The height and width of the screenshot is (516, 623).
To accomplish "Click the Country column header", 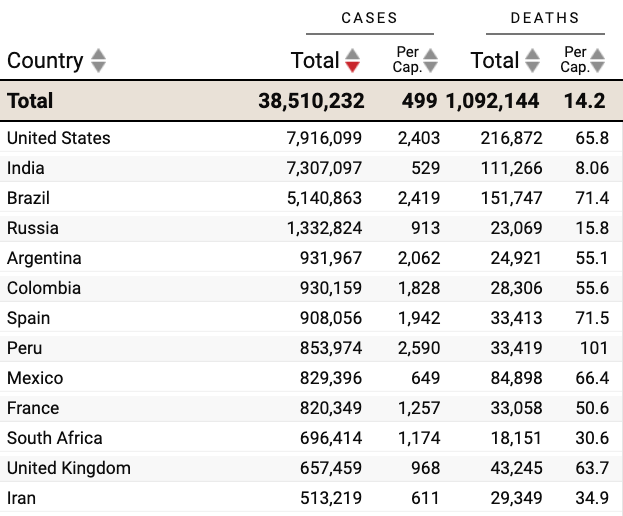I will pos(45,61).
